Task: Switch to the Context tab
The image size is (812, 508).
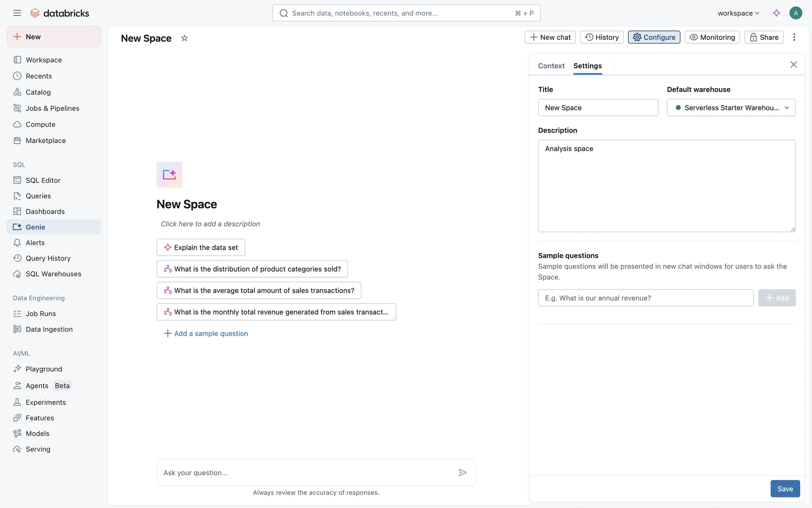Action: tap(551, 66)
